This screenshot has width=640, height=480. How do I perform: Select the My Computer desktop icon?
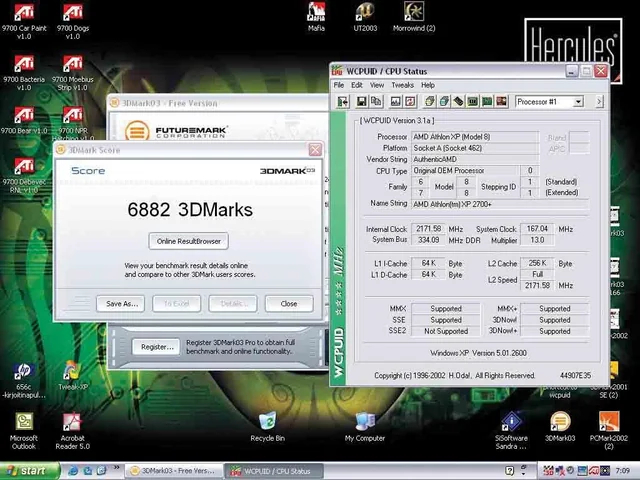point(364,422)
